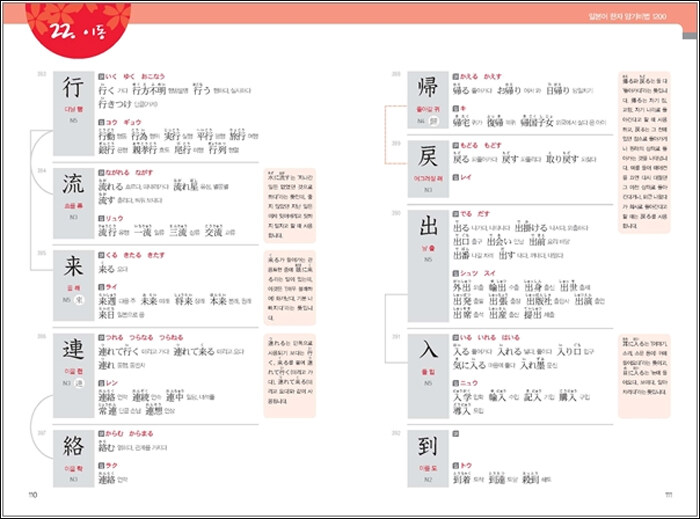The image size is (700, 519).
Task: Click the example word 行方不明
Action: click(149, 89)
